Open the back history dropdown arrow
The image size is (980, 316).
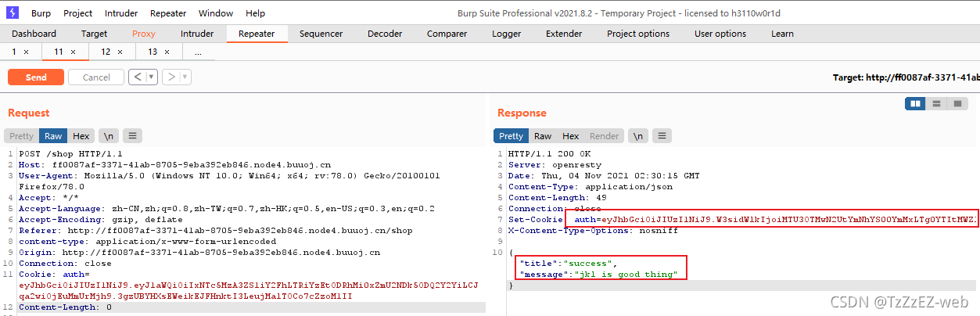click(x=151, y=77)
